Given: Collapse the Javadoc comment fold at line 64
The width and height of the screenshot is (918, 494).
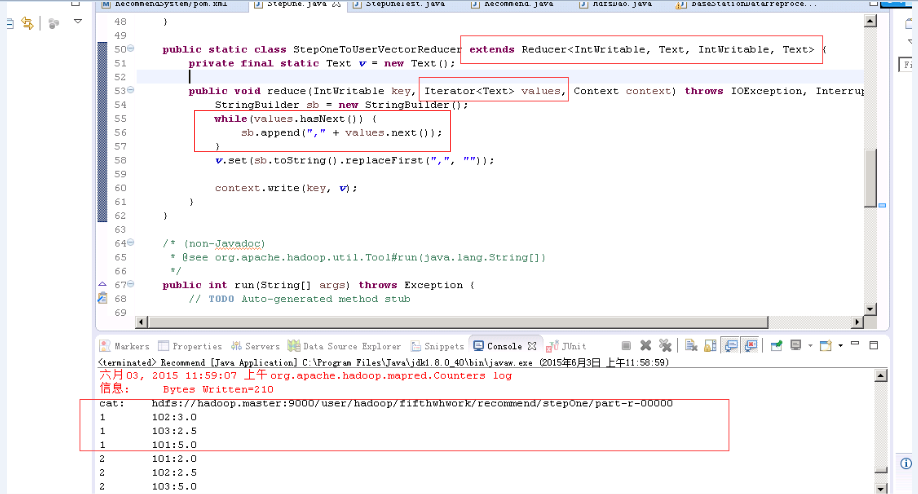Looking at the screenshot, I should pos(131,242).
